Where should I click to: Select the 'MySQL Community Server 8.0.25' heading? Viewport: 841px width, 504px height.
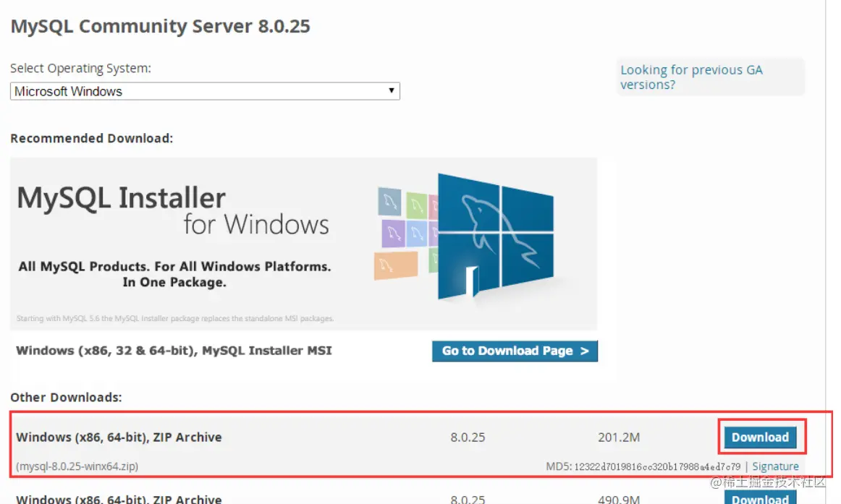point(161,26)
